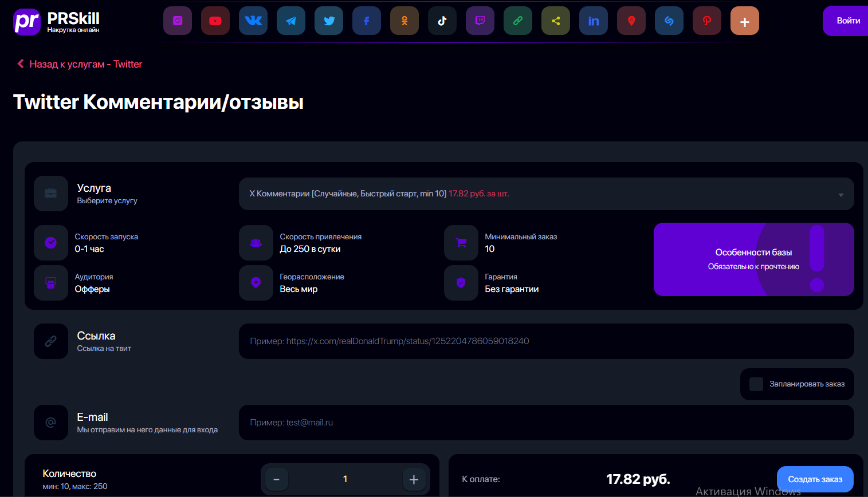The width and height of the screenshot is (868, 497).
Task: Open the Особенности базы banner
Action: click(x=754, y=259)
